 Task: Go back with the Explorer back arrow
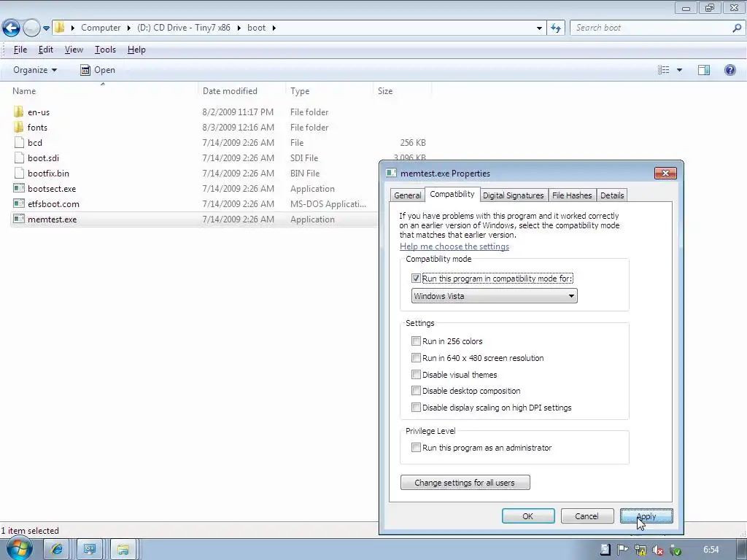[x=12, y=28]
